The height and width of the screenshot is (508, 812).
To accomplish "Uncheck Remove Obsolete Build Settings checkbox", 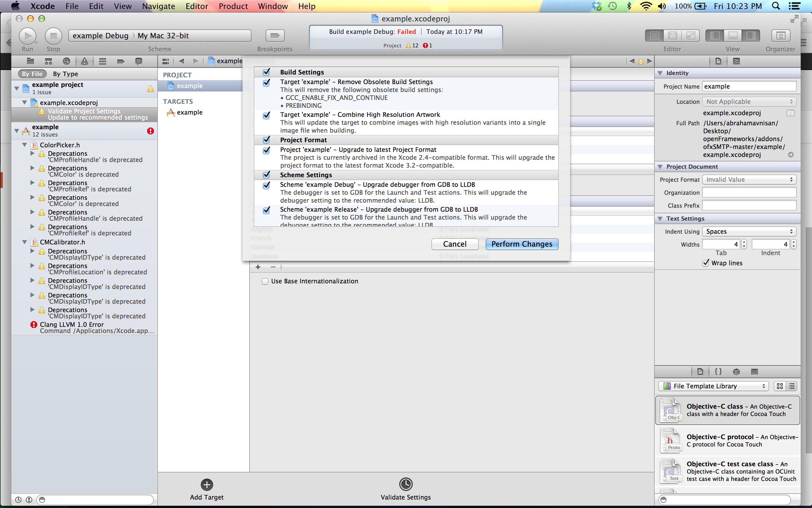I will (x=266, y=82).
